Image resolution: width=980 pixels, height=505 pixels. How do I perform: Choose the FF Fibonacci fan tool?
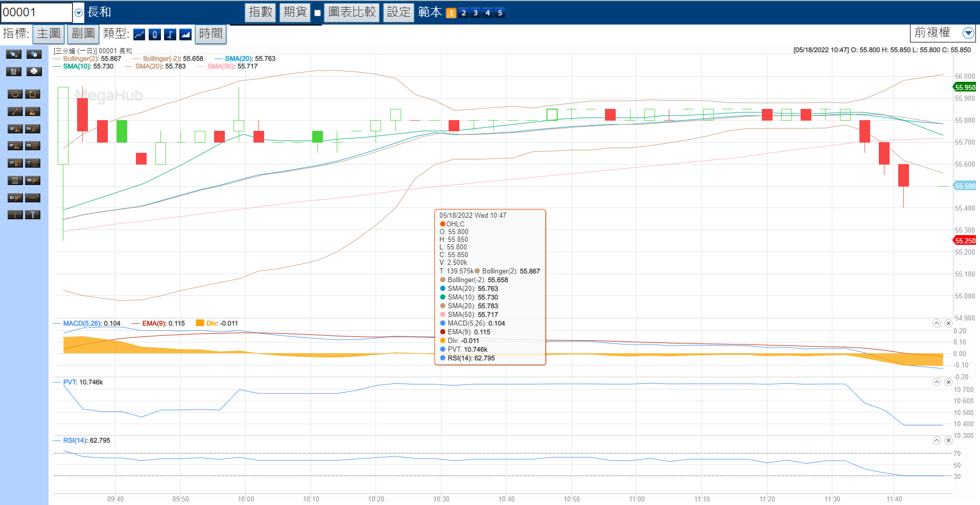tap(15, 146)
